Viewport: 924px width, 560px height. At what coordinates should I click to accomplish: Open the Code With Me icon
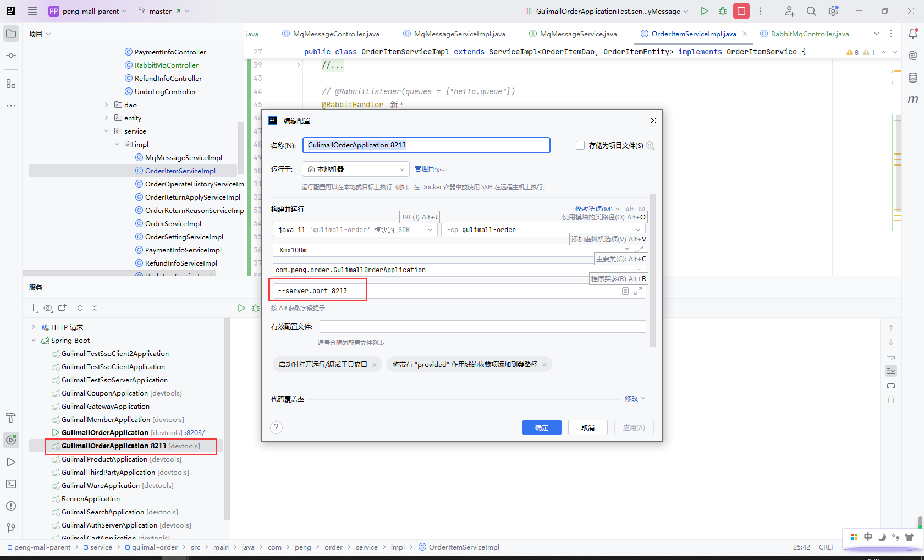tap(789, 11)
